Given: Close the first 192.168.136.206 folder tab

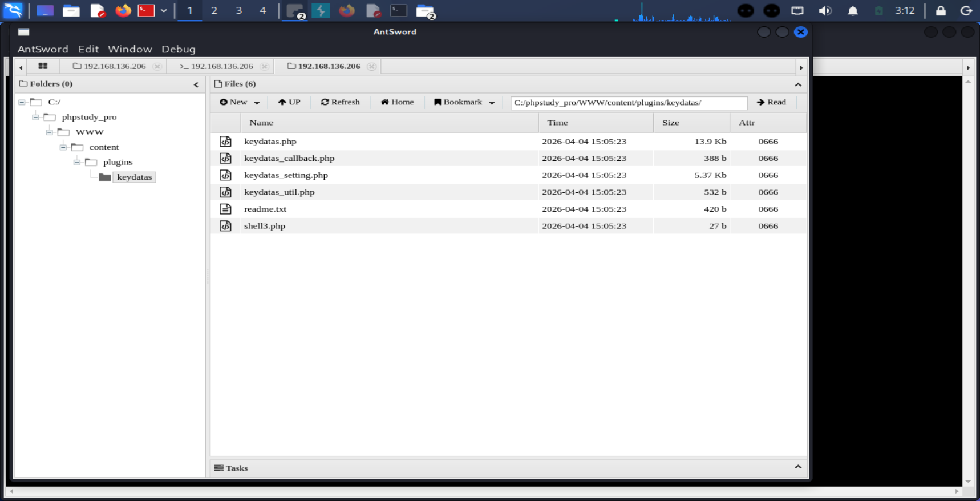Looking at the screenshot, I should click(157, 67).
